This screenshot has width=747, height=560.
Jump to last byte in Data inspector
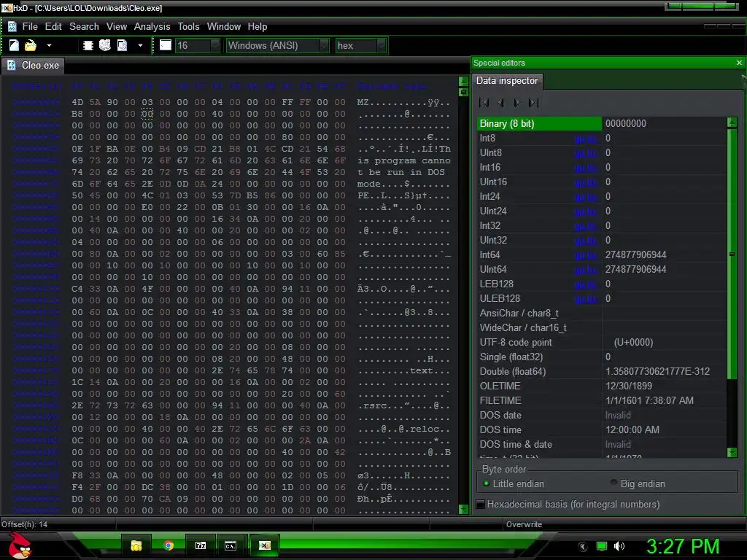coord(533,102)
